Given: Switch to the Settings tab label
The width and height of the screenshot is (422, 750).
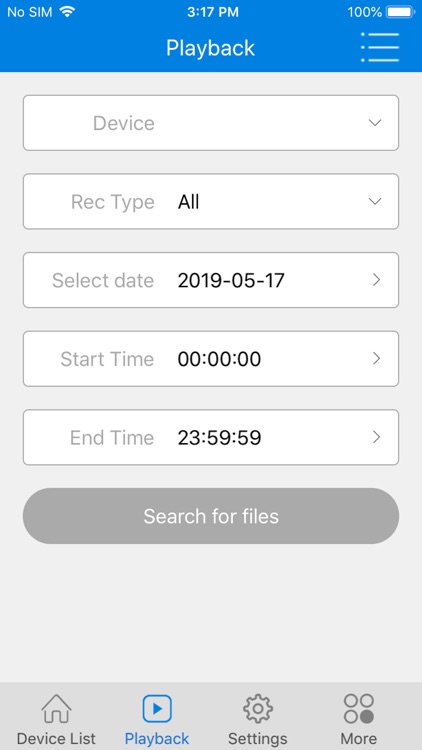Looking at the screenshot, I should coord(258,739).
